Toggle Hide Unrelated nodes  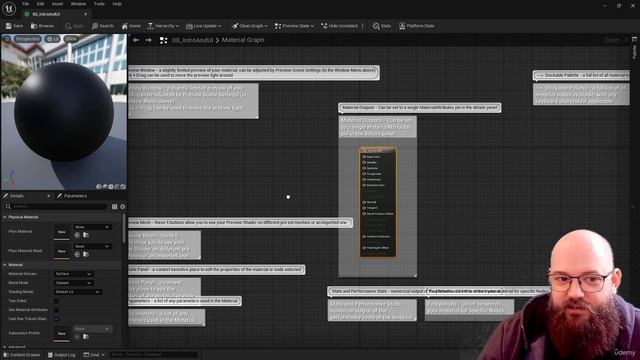tap(339, 26)
